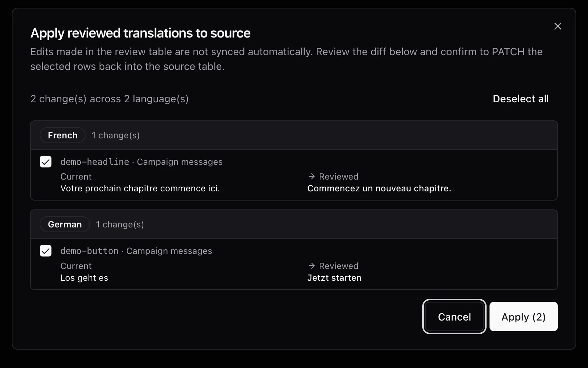The image size is (588, 368).
Task: Click Deselect all
Action: [x=521, y=99]
